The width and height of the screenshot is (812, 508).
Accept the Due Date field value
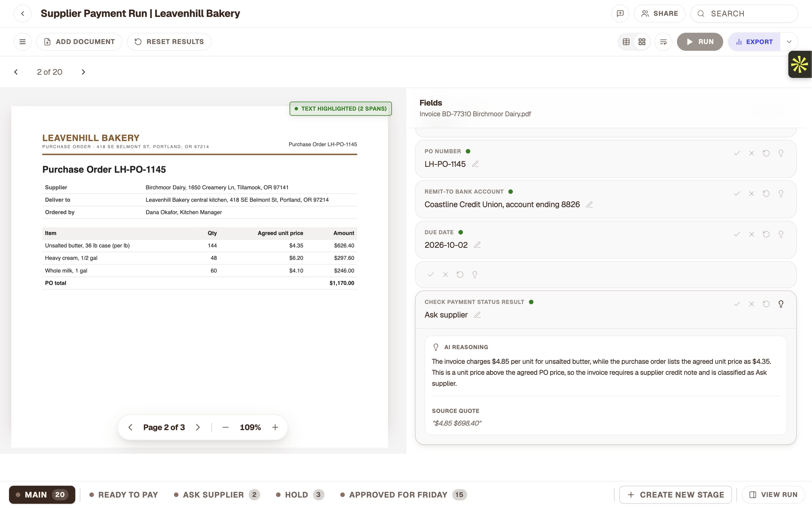pyautogui.click(x=737, y=234)
